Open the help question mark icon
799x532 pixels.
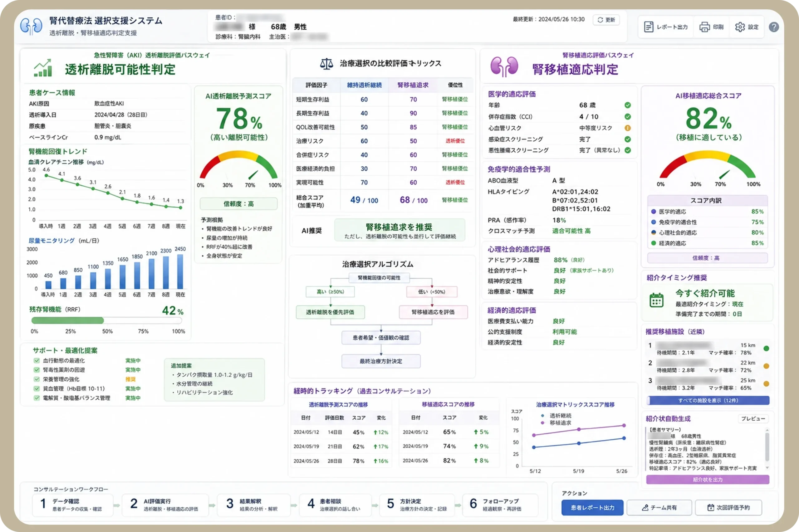773,27
